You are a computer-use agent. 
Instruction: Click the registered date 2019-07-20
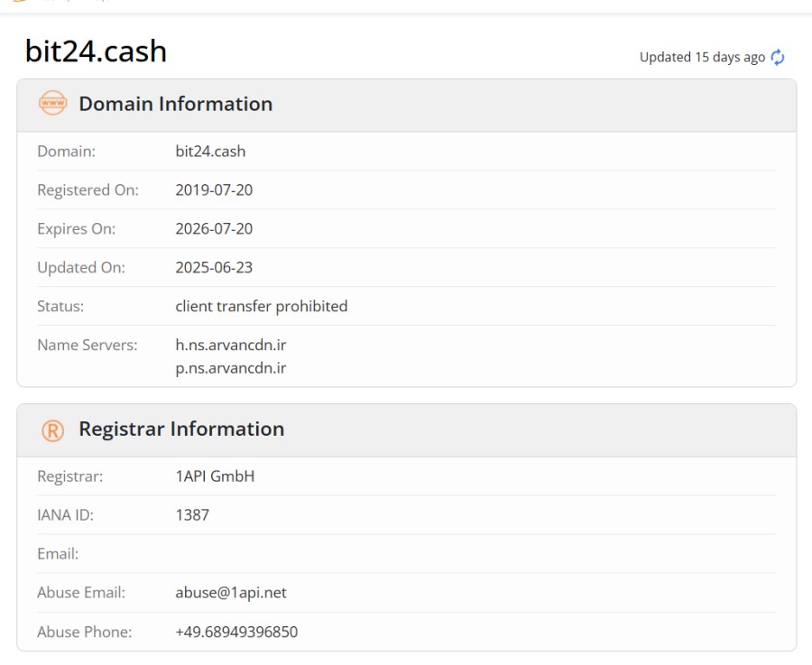pyautogui.click(x=214, y=190)
